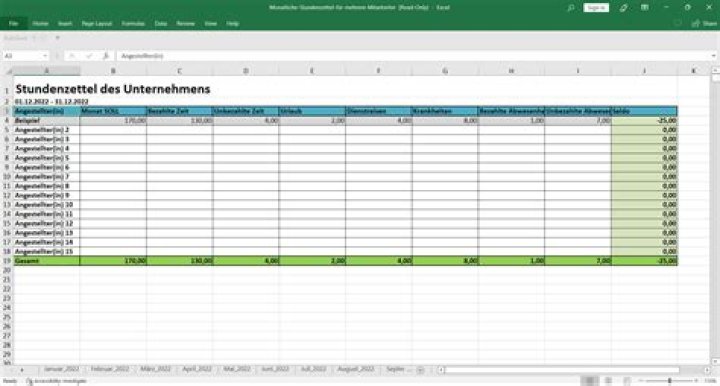Switch to the August_2022 sheet tab

pyautogui.click(x=356, y=369)
